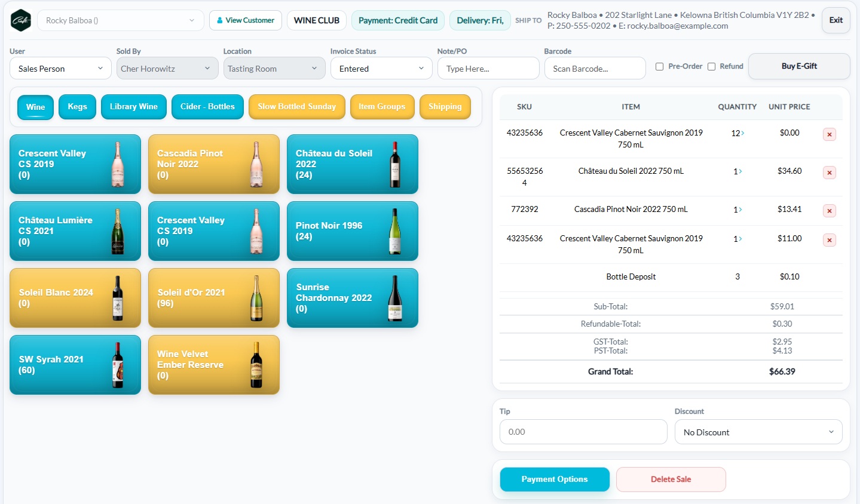This screenshot has height=504, width=860.
Task: Adjust quantity of Château du Soleil 2022 row
Action: [x=737, y=171]
